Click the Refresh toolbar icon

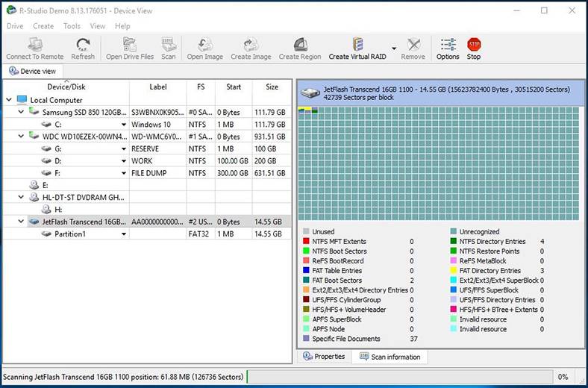pyautogui.click(x=83, y=48)
